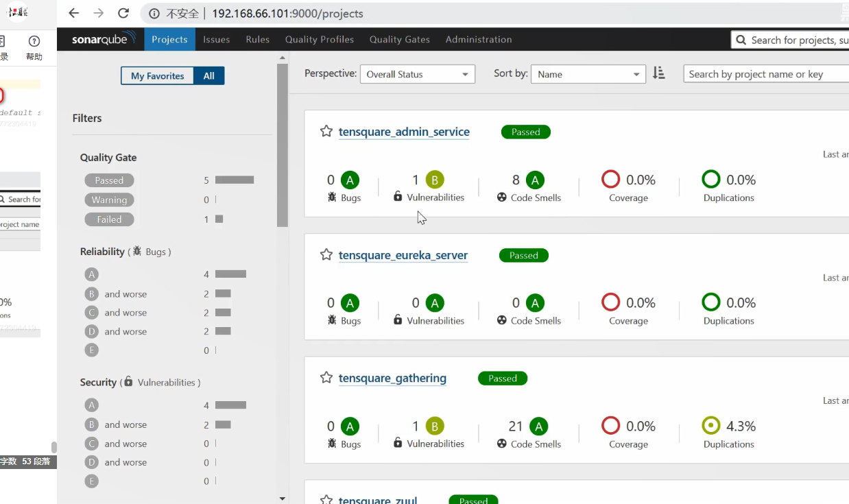Open tensquare_zuul project link

pos(378,500)
